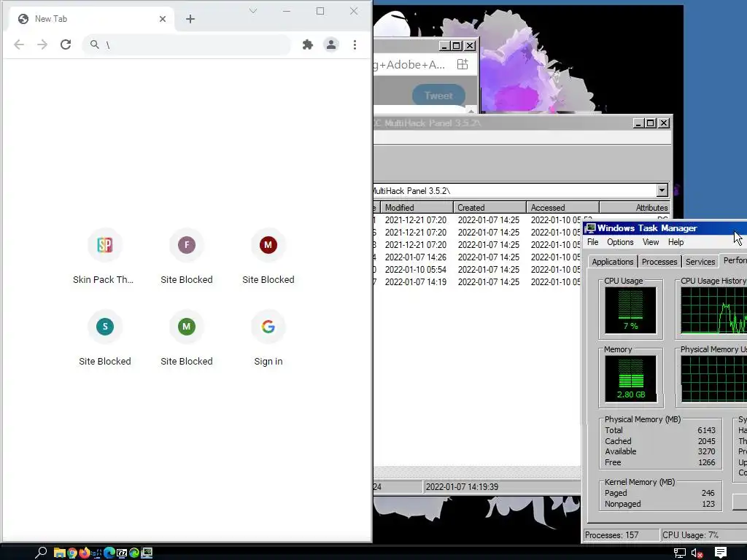Click Nonpaged value 123

(x=708, y=504)
